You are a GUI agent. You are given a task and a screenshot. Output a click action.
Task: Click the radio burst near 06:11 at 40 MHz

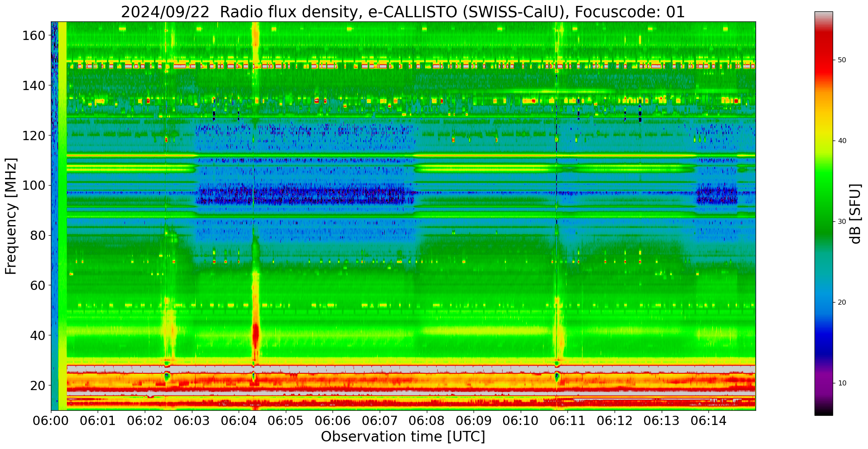pos(558,332)
